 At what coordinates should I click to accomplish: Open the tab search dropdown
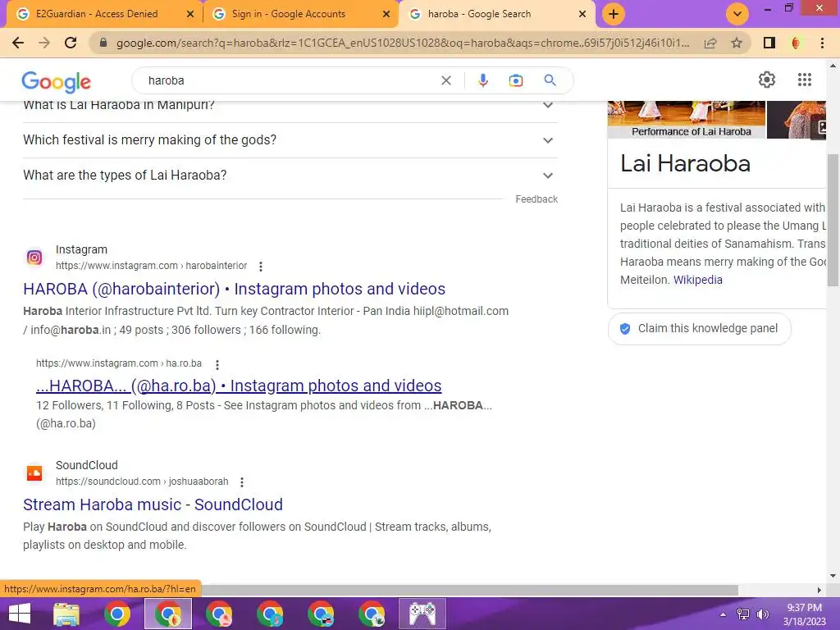pyautogui.click(x=737, y=14)
